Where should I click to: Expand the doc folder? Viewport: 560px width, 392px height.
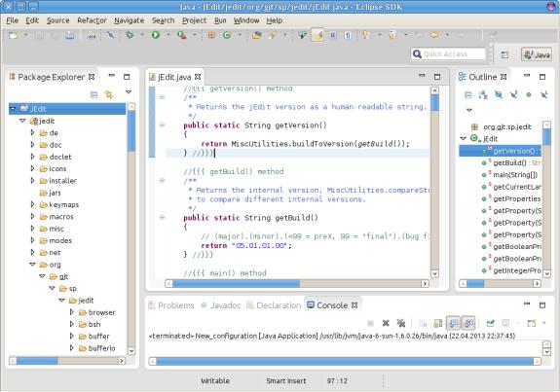pyautogui.click(x=32, y=145)
